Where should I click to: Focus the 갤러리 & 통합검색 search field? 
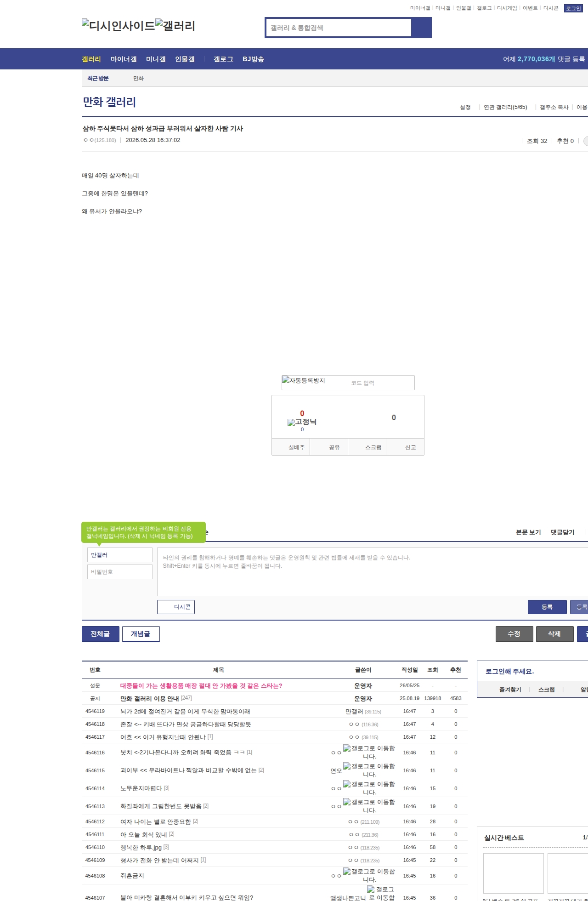[339, 28]
